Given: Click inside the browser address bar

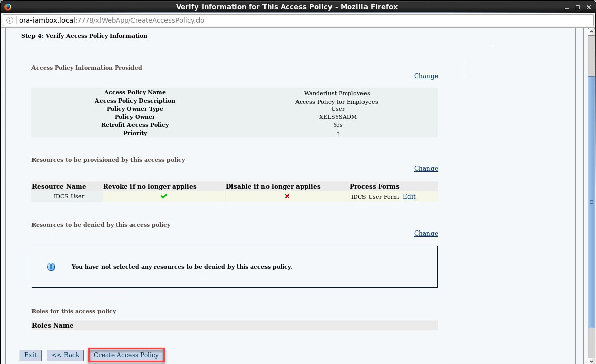Looking at the screenshot, I should pos(203,21).
